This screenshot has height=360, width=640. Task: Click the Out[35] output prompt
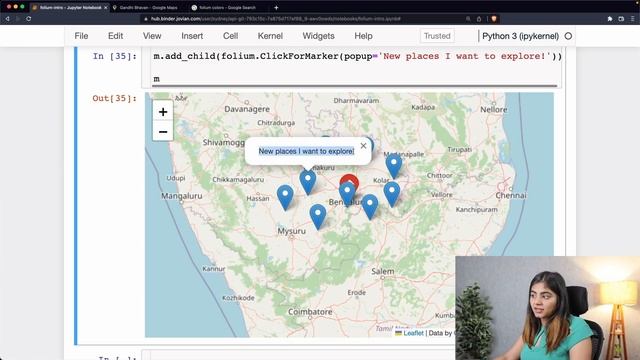(x=115, y=98)
